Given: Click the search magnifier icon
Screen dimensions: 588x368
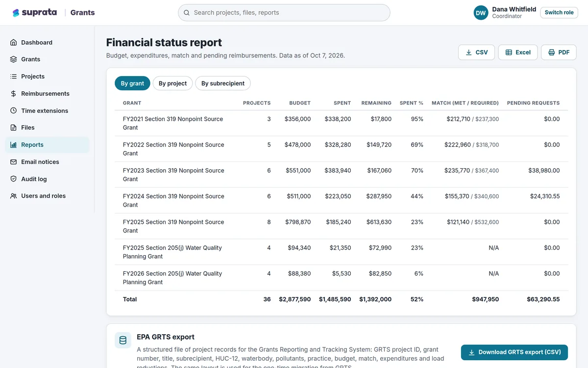Looking at the screenshot, I should coord(187,13).
